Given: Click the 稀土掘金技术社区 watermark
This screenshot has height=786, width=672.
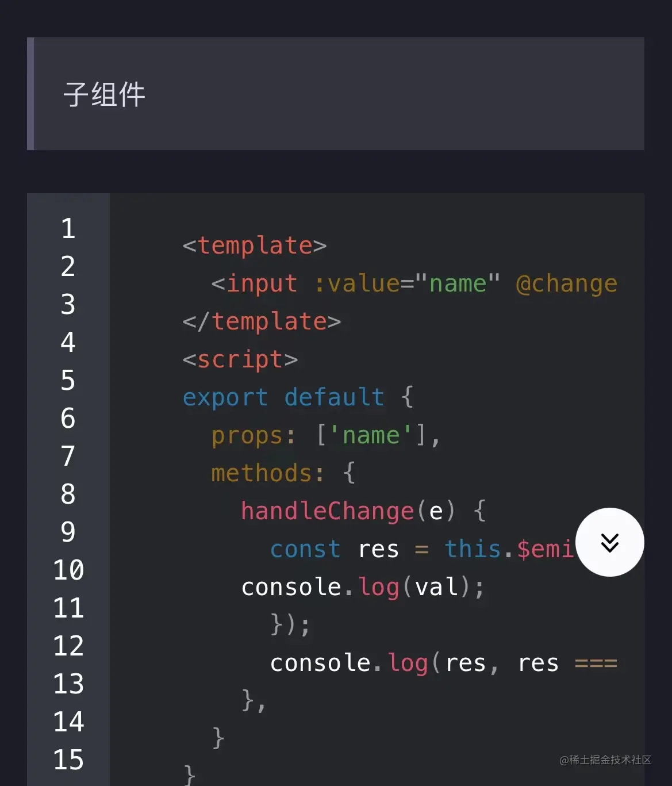Looking at the screenshot, I should (605, 760).
